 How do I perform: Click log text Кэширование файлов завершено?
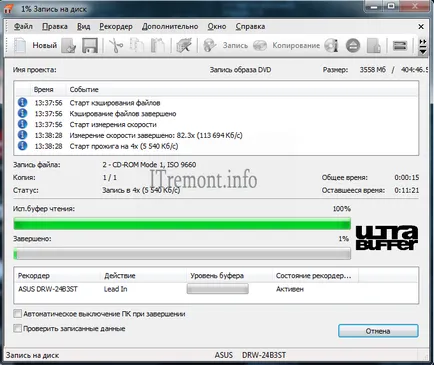(x=123, y=114)
